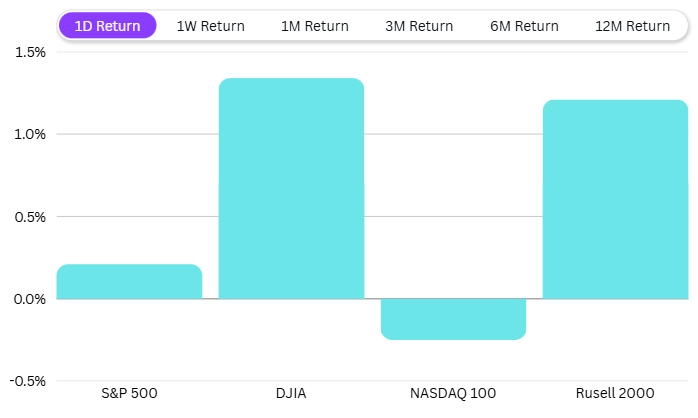
Task: Click the -0.5% y-axis label
Action: 27,381
